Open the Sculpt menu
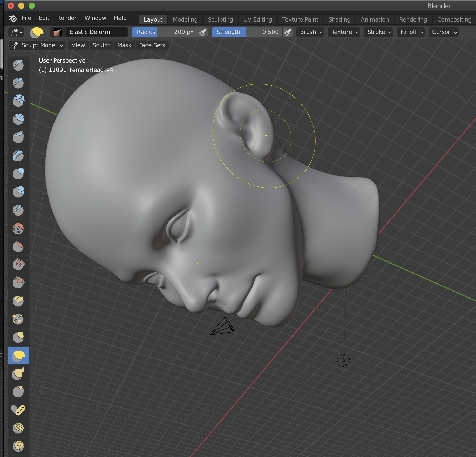 point(101,45)
